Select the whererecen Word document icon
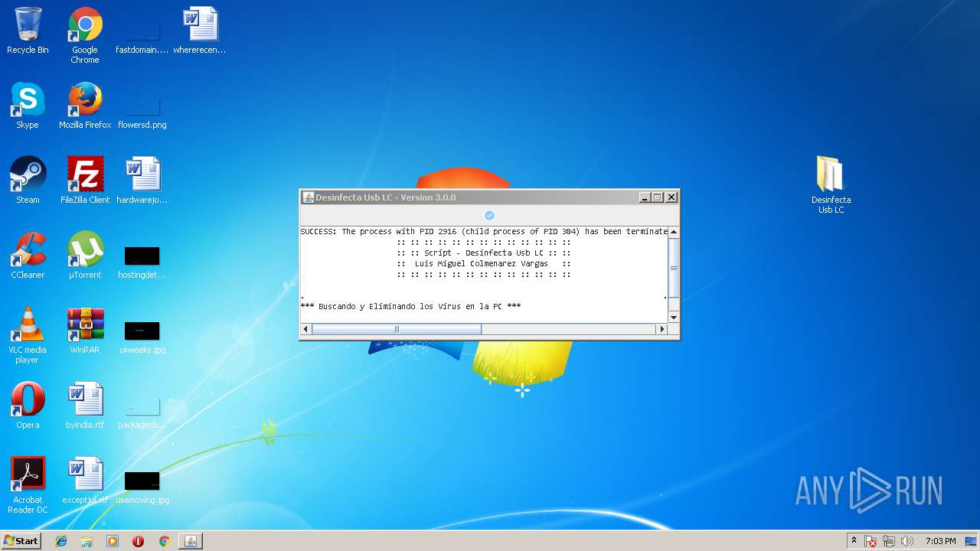 click(200, 31)
